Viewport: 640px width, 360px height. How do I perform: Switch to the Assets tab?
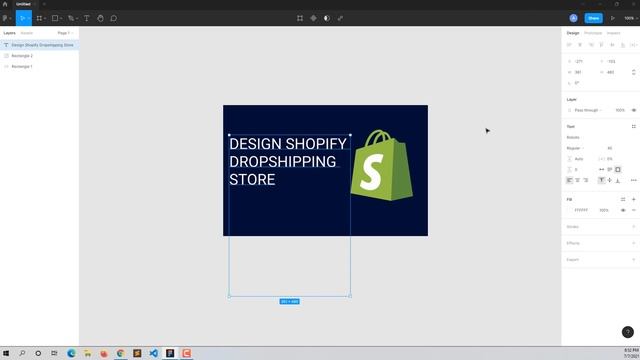(27, 33)
